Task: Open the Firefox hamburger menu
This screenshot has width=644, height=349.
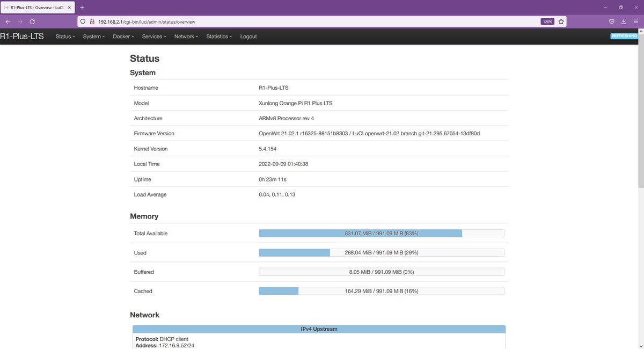Action: [636, 21]
